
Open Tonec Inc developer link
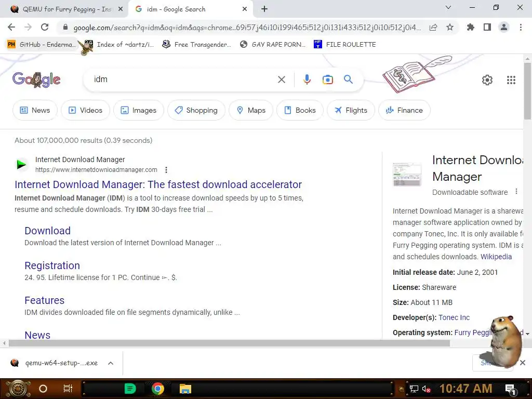454,317
